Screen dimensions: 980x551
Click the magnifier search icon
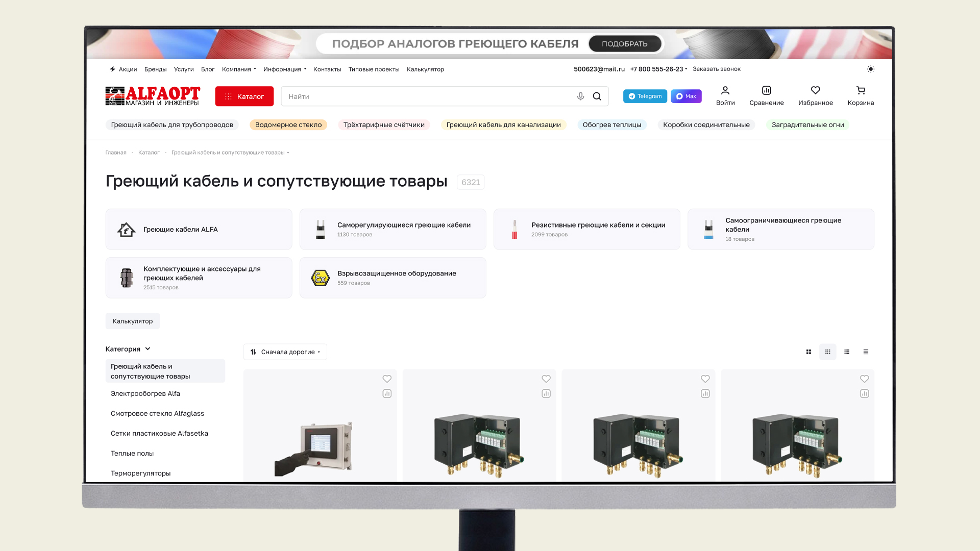(597, 96)
